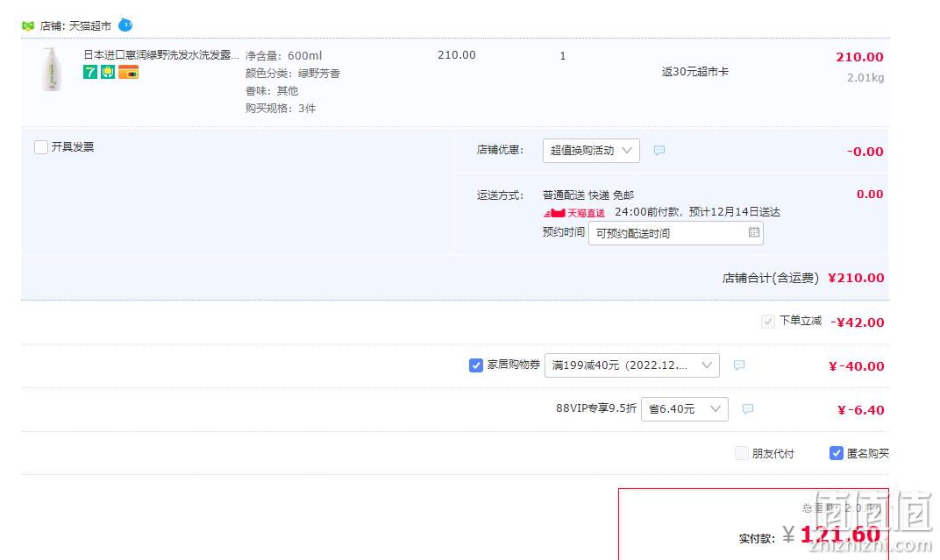This screenshot has width=940, height=560.
Task: Click the 天猫超市 store name
Action: tap(90, 26)
